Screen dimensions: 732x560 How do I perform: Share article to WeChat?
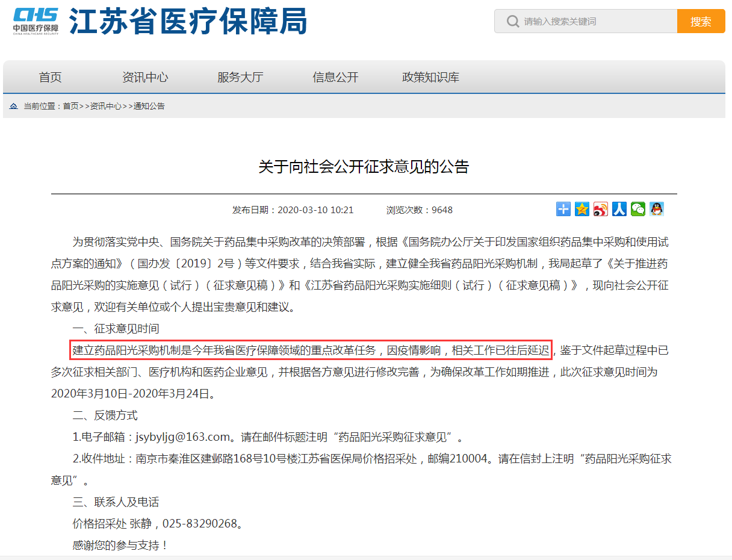pyautogui.click(x=638, y=209)
